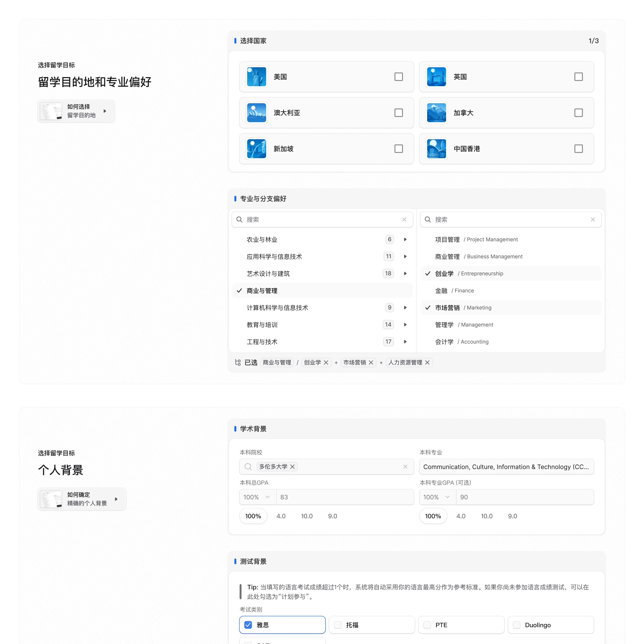
Task: Click the Sydney Opera House icon for 澳大利亚
Action: (256, 113)
